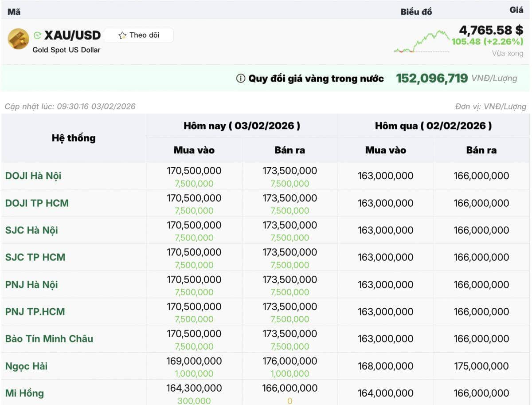Open DOJI Hà Nội gold price link

click(x=33, y=176)
